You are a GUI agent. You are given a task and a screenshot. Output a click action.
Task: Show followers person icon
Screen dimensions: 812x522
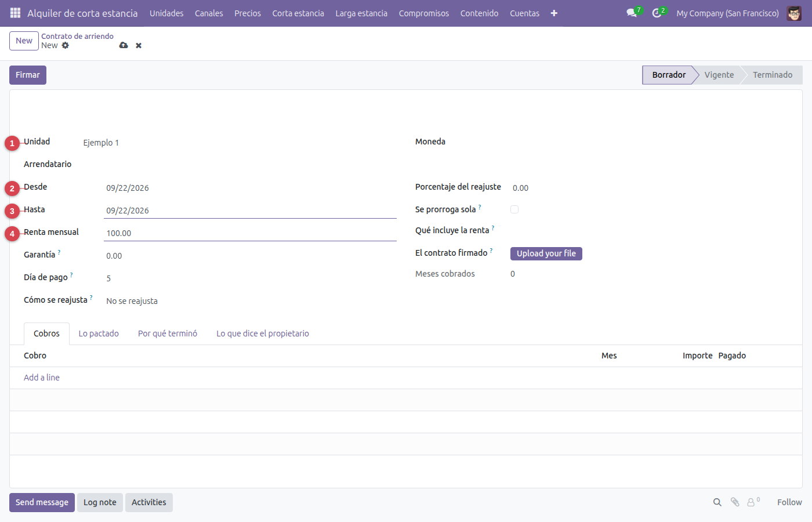click(752, 502)
